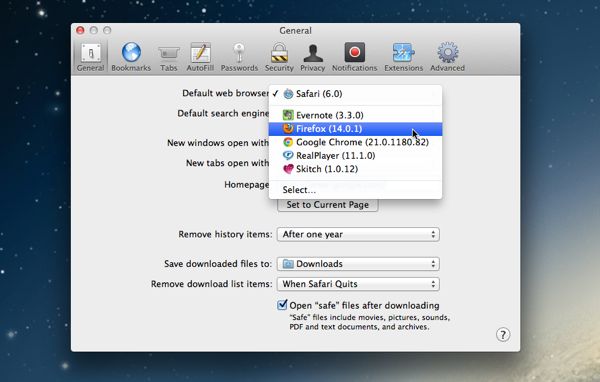Select the Passwords key icon

point(239,57)
